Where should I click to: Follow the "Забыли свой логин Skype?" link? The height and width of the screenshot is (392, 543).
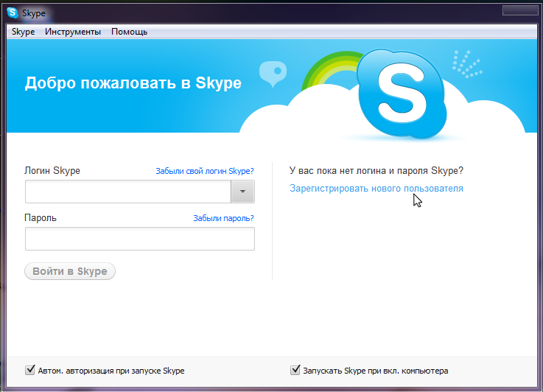(204, 171)
